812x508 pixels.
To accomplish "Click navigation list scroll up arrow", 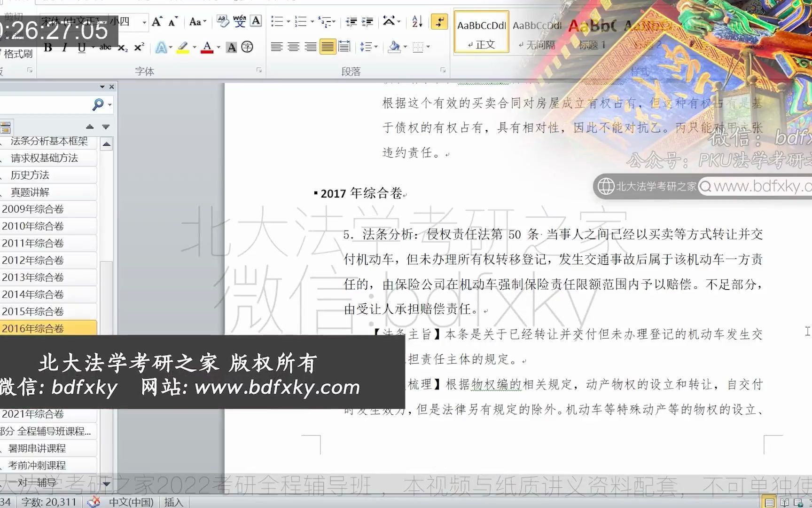I will [107, 144].
